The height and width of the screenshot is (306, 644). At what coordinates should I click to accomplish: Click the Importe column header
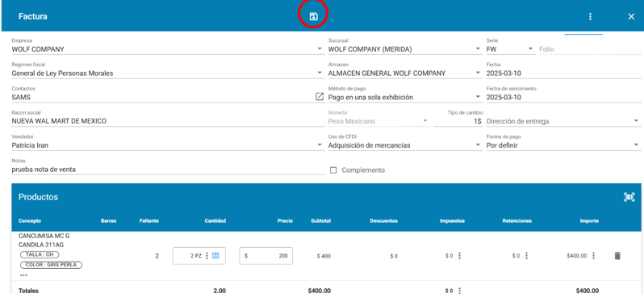point(589,221)
